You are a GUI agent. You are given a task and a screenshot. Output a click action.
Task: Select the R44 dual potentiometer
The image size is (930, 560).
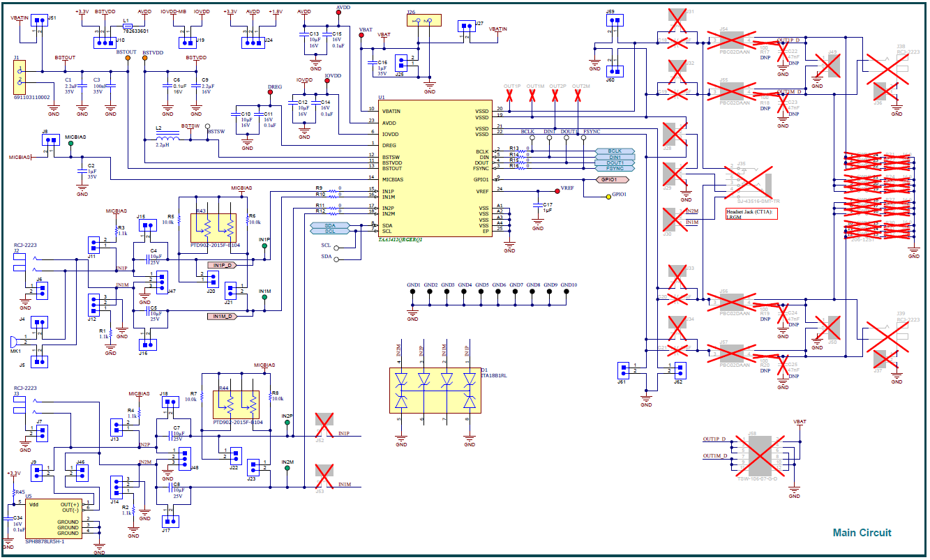(x=236, y=404)
